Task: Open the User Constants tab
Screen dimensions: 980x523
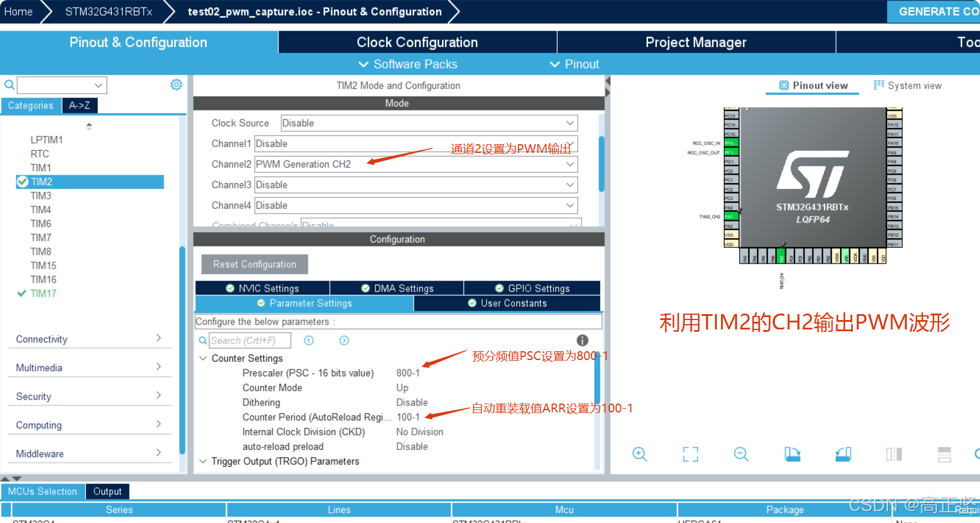Action: pos(507,303)
